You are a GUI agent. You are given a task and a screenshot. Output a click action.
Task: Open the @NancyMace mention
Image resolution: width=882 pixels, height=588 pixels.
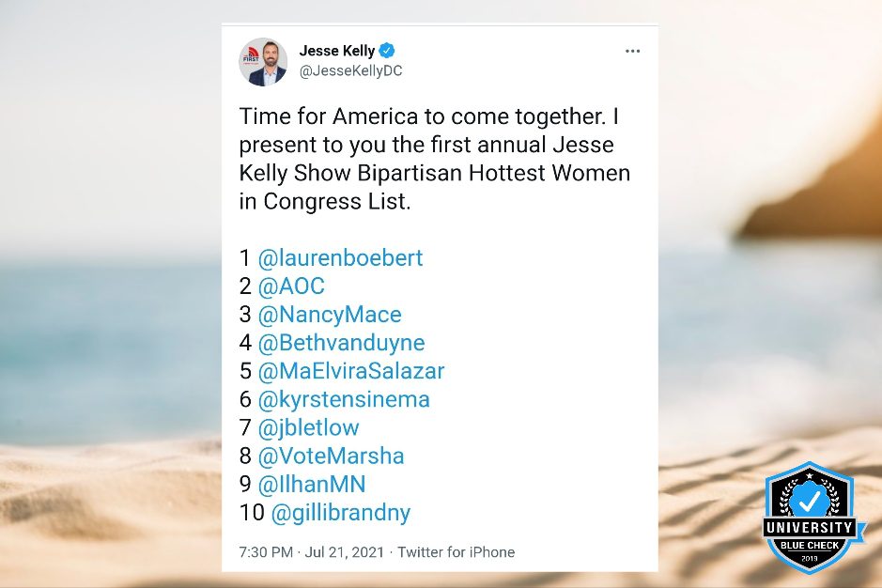tap(330, 314)
